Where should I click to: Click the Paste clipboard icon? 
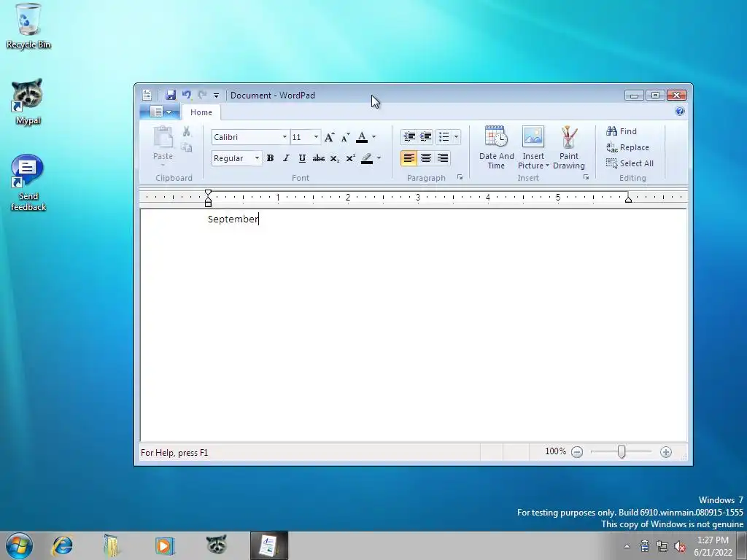pyautogui.click(x=163, y=138)
